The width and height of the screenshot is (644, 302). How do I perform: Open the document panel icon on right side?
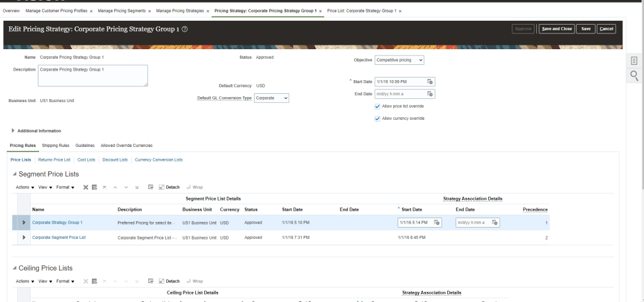click(635, 61)
